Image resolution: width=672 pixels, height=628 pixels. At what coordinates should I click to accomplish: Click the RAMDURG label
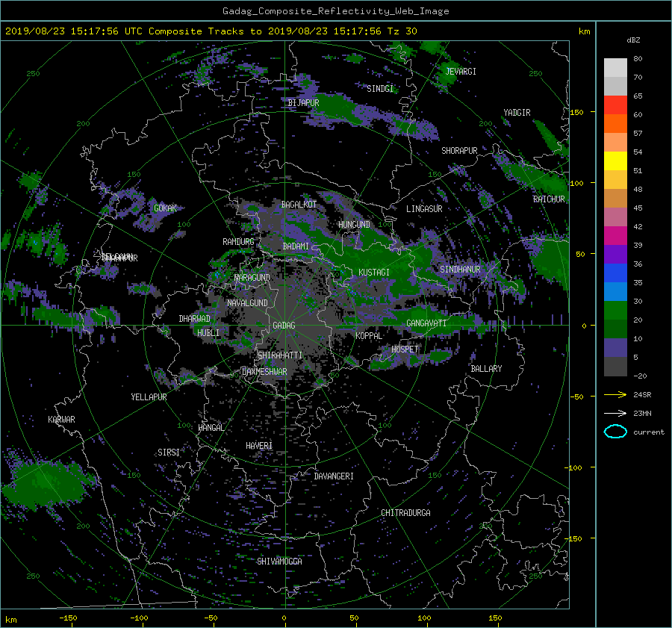coord(238,242)
